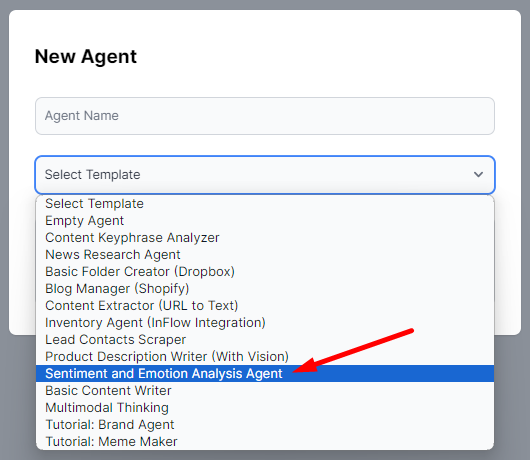Screen dimensions: 530x460
Task: Click the New Agent dialog heading
Action: [x=86, y=56]
